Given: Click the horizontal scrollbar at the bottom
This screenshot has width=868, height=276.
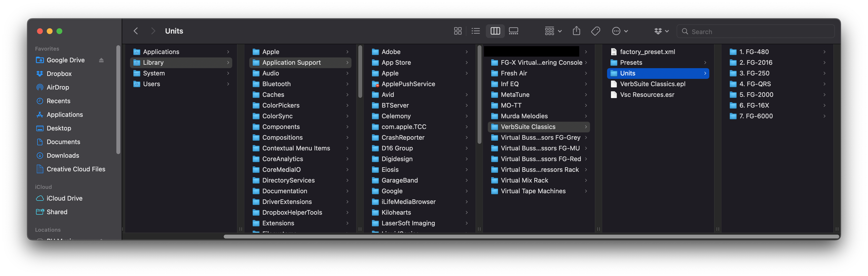Looking at the screenshot, I should 531,237.
